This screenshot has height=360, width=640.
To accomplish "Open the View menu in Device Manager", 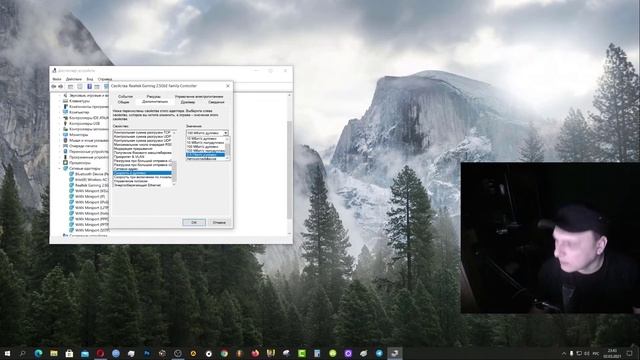I will pyautogui.click(x=90, y=79).
